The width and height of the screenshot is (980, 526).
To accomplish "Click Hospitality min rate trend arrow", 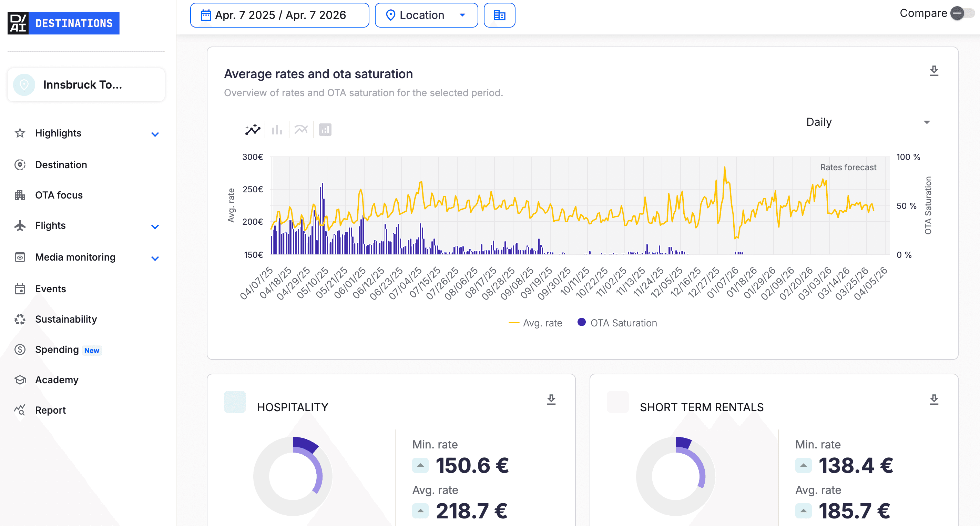I will point(420,465).
